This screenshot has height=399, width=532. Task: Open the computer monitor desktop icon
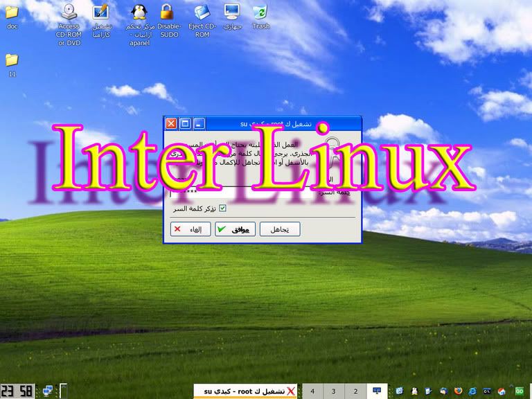click(233, 17)
